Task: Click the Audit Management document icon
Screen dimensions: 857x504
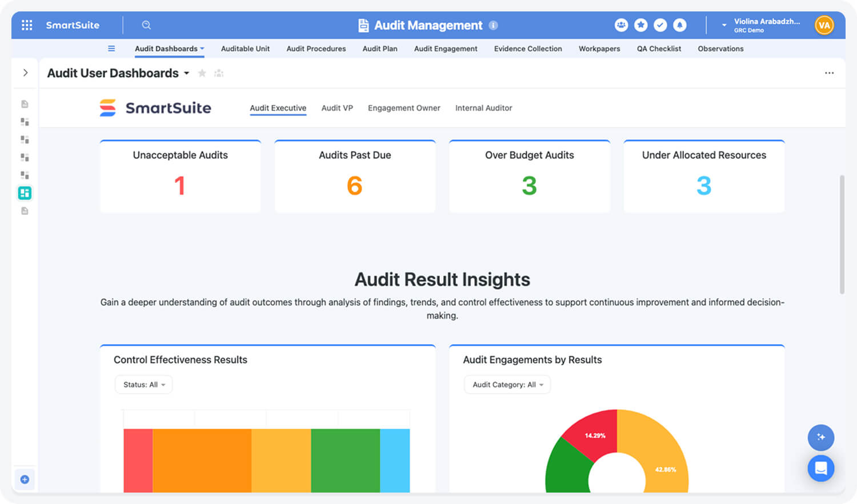Action: (x=363, y=25)
